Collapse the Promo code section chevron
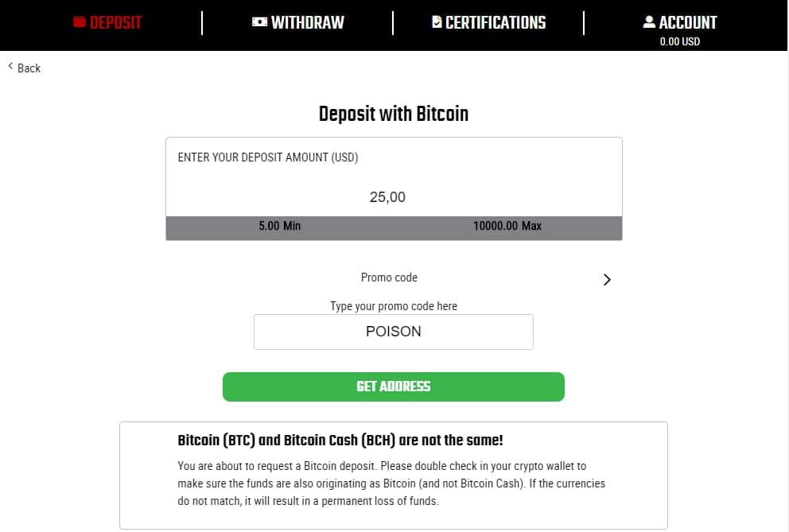 [607, 279]
